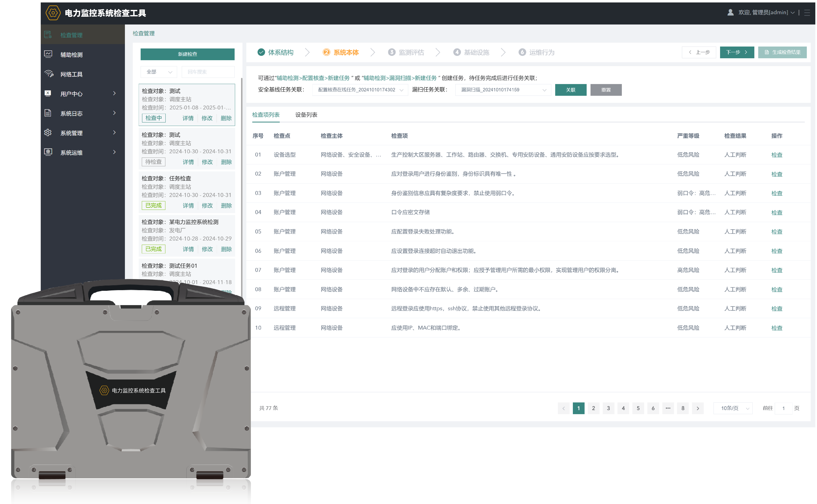Focus the 回车搜索 search field
This screenshot has height=504, width=817.
pyautogui.click(x=208, y=72)
